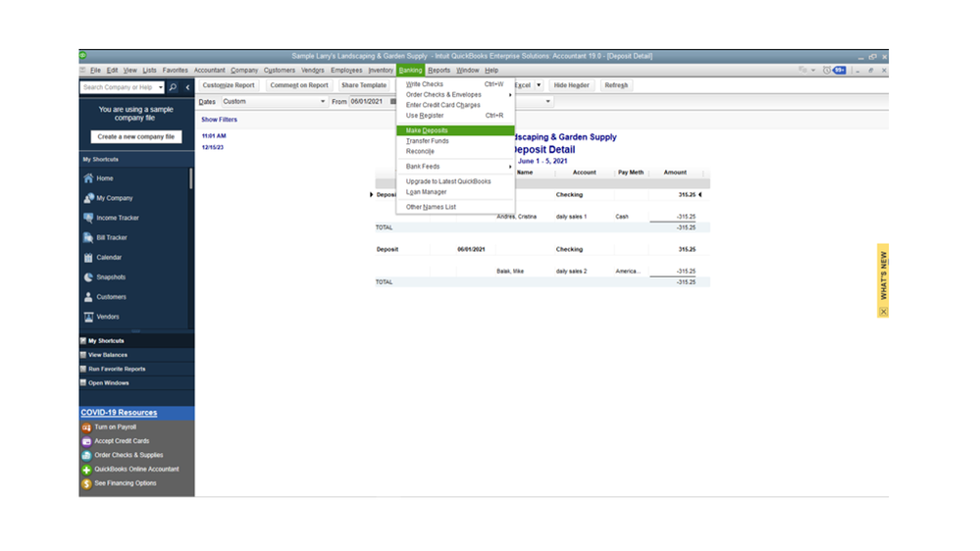Click the Search Company or Help field
The width and height of the screenshot is (980, 551).
[x=118, y=87]
